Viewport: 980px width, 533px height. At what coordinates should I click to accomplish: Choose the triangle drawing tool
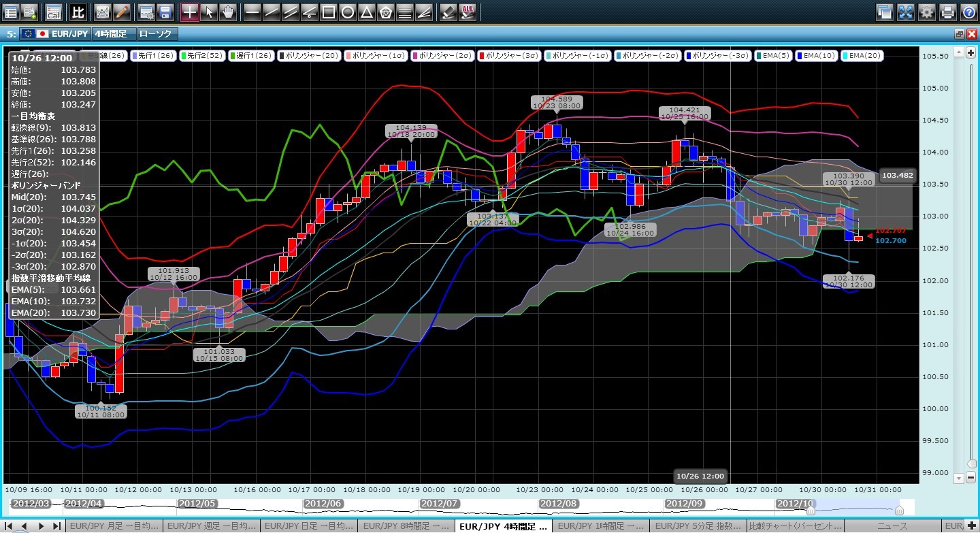point(366,12)
